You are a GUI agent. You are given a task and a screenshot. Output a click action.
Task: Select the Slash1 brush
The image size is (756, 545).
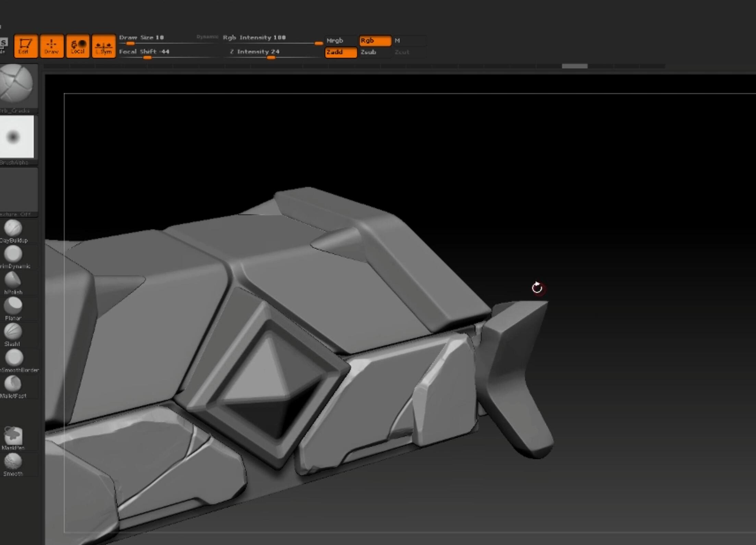point(13,335)
